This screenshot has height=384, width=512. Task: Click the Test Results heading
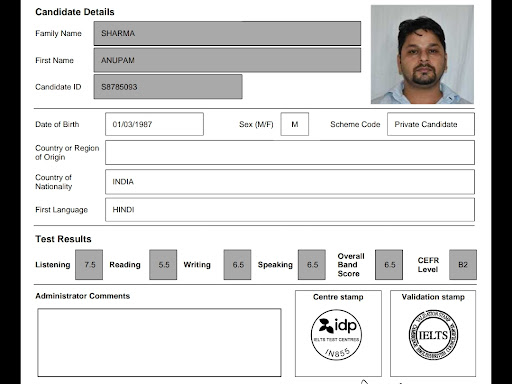pos(63,239)
